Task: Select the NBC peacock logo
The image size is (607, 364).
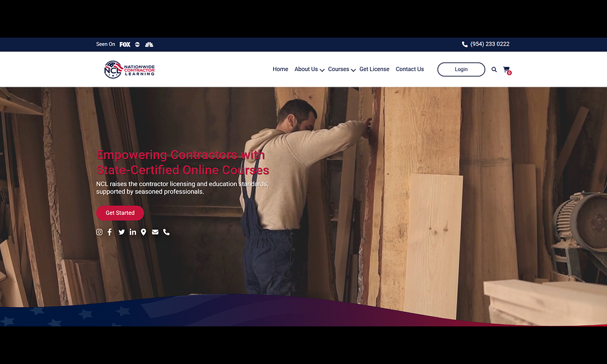Action: click(149, 44)
